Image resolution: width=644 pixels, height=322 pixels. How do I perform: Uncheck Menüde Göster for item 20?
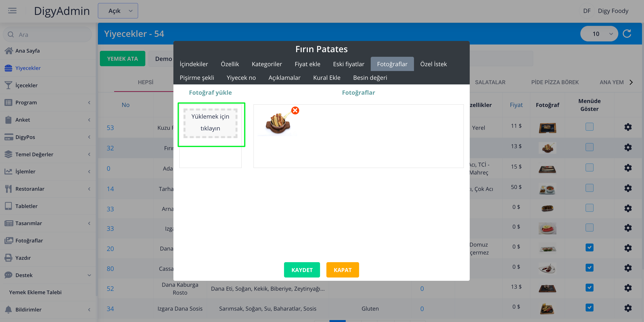(x=589, y=247)
